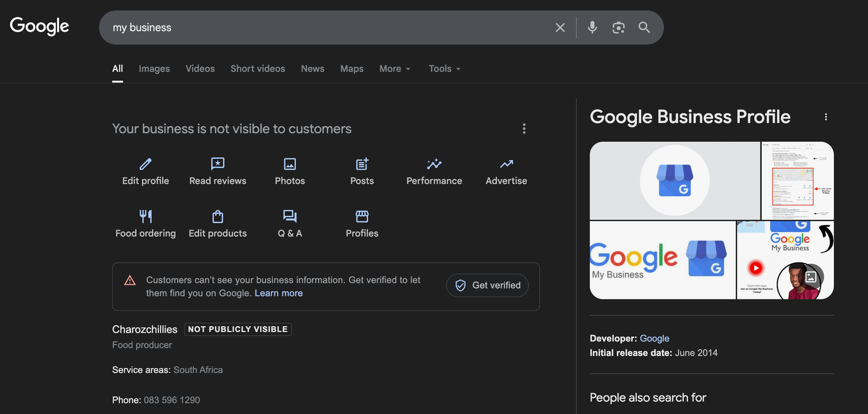The width and height of the screenshot is (868, 414).
Task: Click the People also search for heading
Action: 648,398
